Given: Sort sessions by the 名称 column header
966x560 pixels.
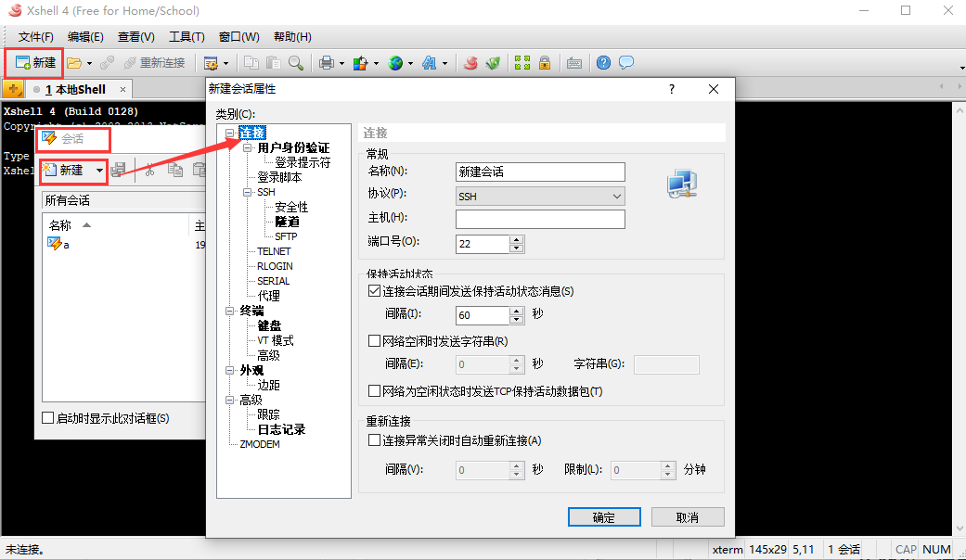Looking at the screenshot, I should click(114, 226).
